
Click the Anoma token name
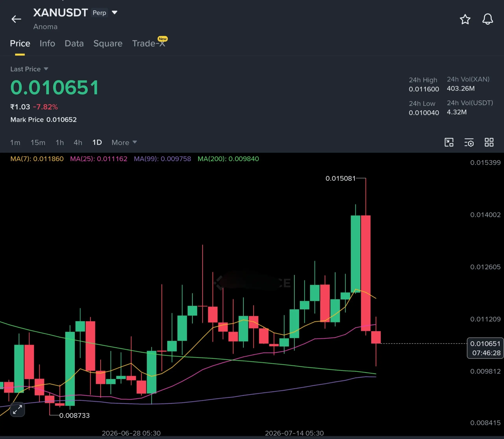click(45, 27)
